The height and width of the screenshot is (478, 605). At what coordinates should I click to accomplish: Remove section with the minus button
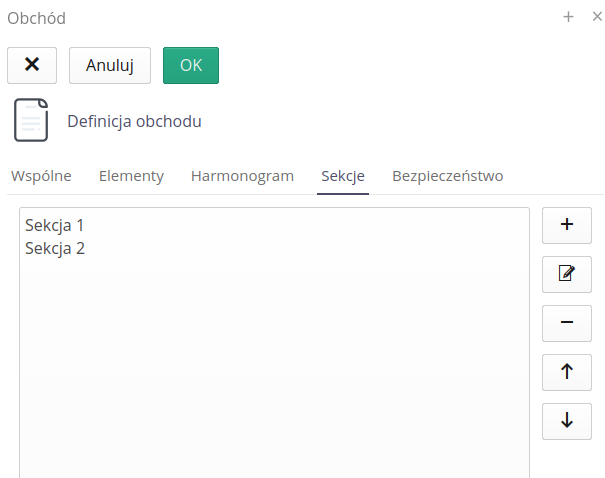[x=567, y=322]
